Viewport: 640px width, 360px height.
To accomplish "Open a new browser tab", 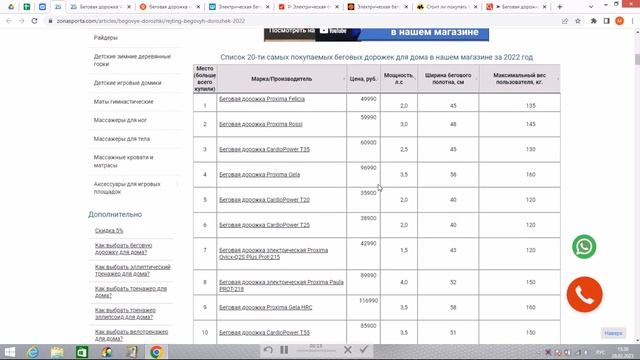I will pos(560,7).
